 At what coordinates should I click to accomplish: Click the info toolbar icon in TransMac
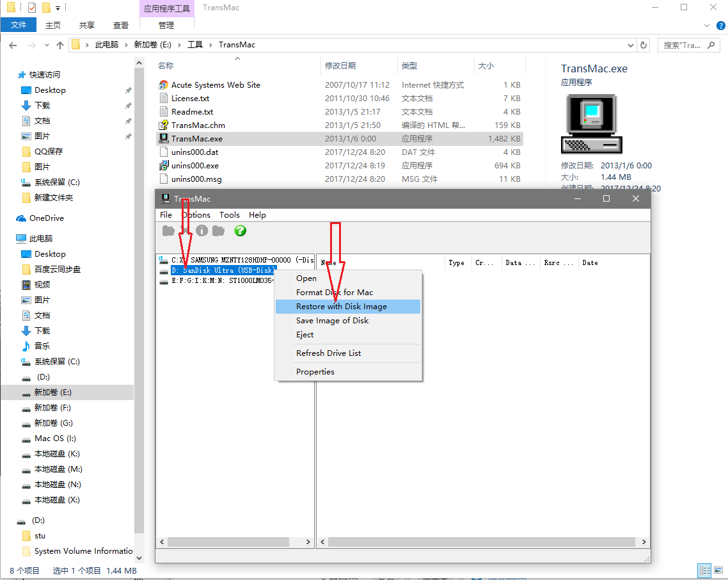202,230
